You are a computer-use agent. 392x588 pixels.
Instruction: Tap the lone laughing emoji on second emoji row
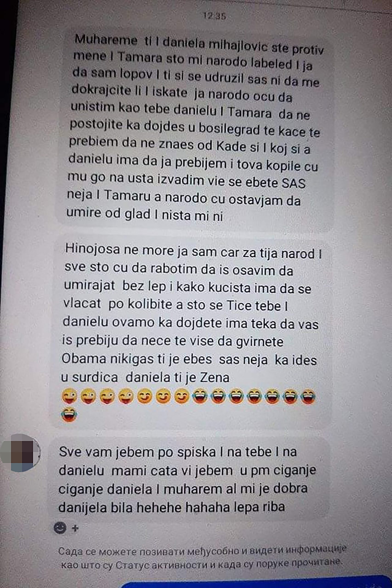coord(69,414)
